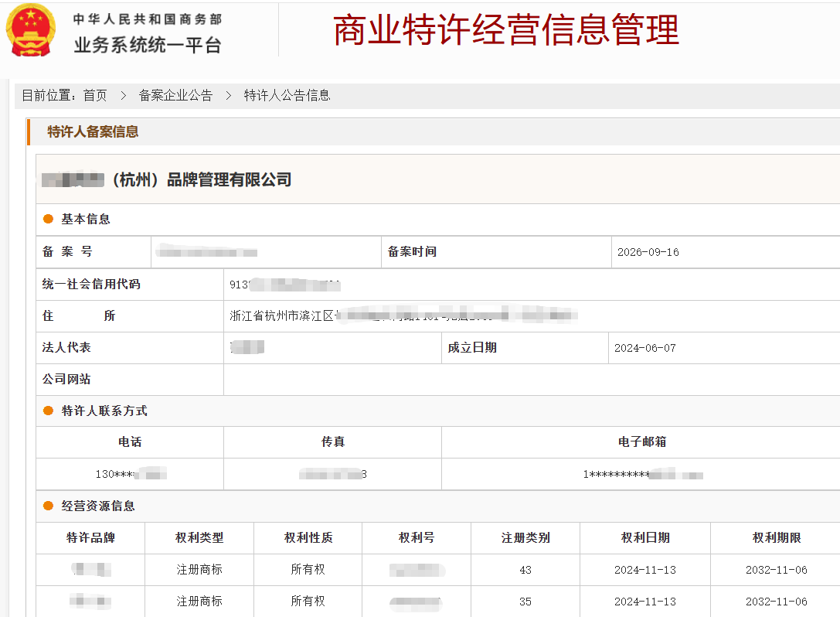Click the 法人代表 label

point(66,347)
